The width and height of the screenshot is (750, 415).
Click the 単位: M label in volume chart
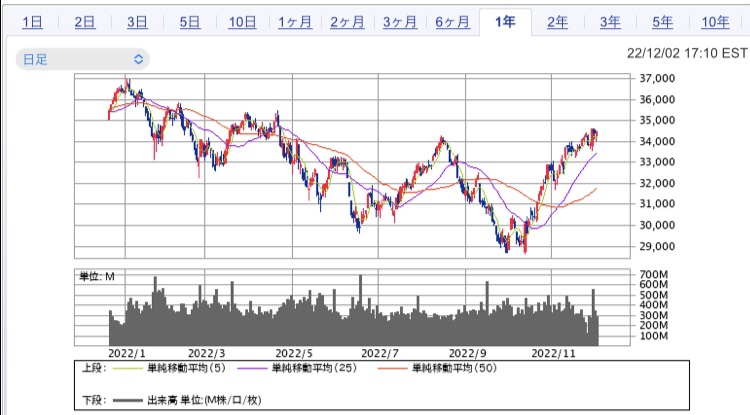[97, 276]
